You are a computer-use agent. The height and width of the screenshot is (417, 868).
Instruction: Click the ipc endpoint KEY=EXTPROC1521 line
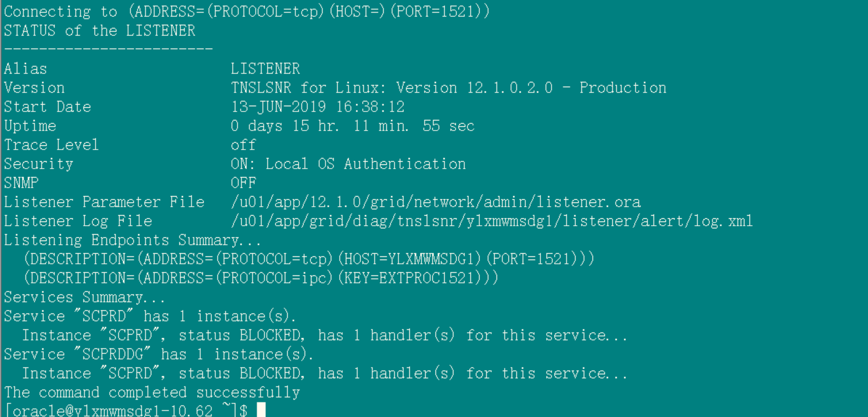pyautogui.click(x=261, y=278)
